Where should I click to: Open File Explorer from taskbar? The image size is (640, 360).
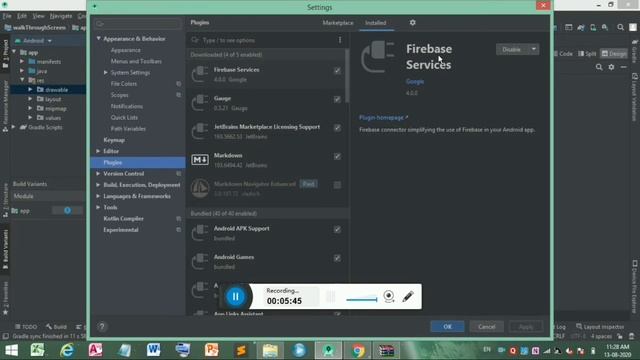(270, 351)
